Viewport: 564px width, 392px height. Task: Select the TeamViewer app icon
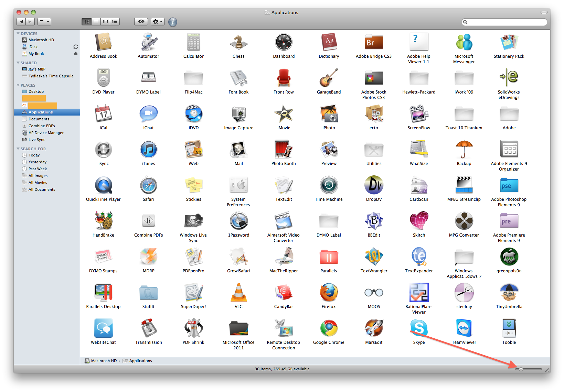[464, 328]
